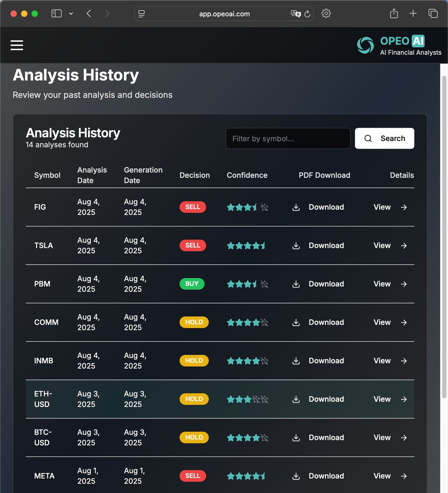Viewport: 448px width, 493px height.
Task: Click the arrow icon in BTC-USD row
Action: (404, 438)
